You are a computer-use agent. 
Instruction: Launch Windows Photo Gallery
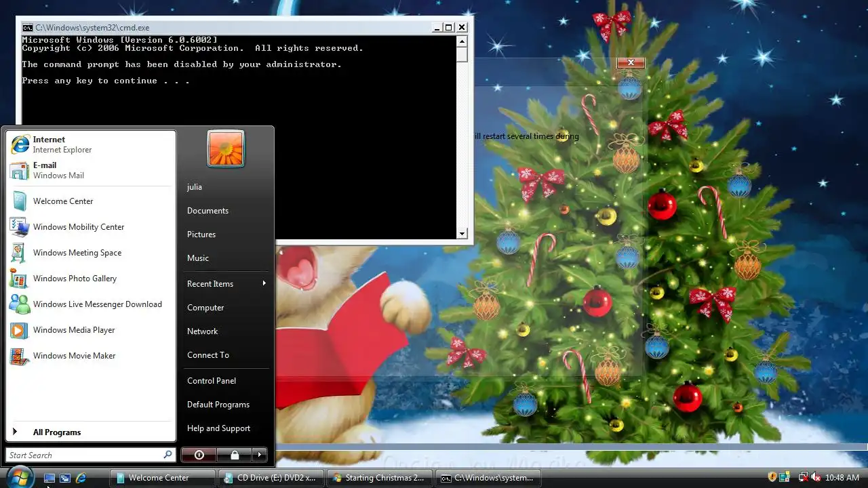click(x=91, y=279)
